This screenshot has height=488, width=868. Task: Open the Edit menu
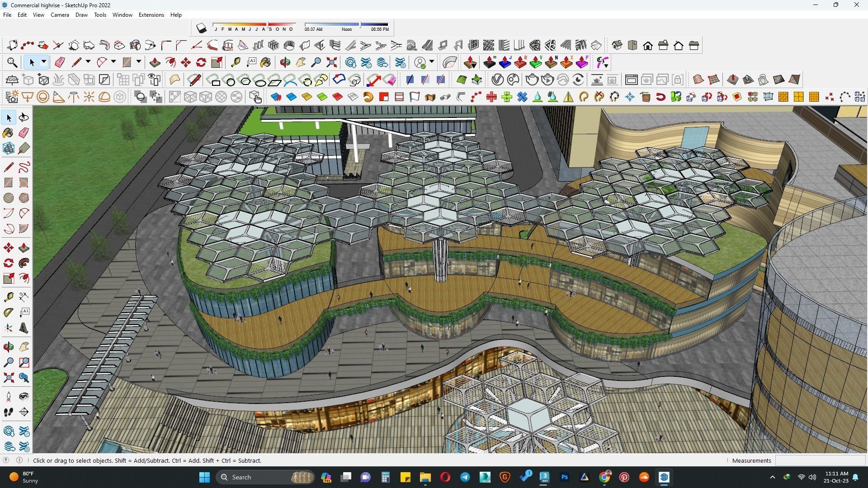(x=22, y=15)
